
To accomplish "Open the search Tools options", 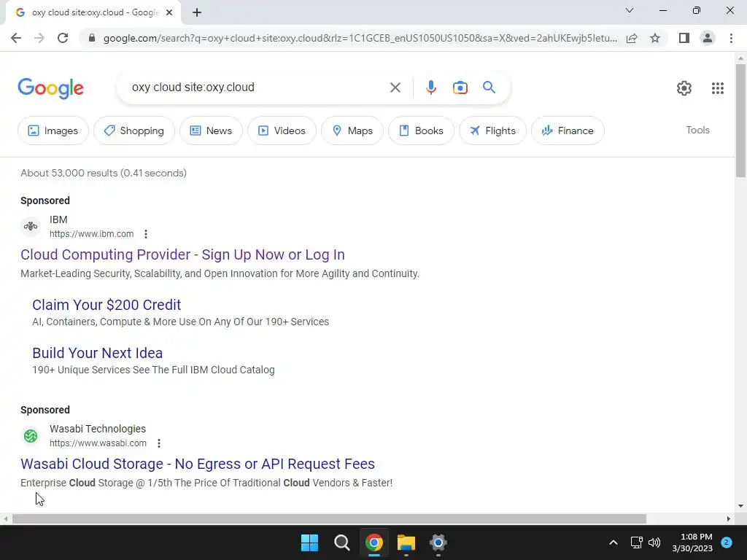I will (697, 130).
